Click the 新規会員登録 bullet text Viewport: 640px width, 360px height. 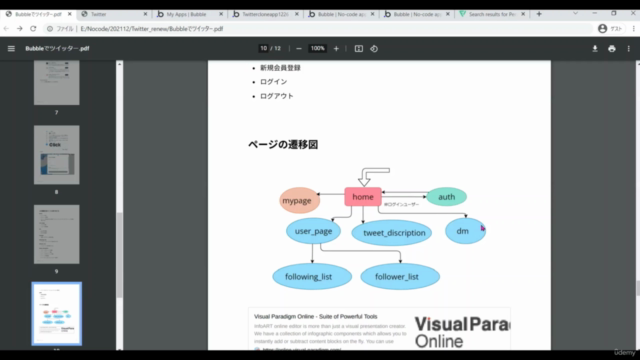(x=280, y=68)
